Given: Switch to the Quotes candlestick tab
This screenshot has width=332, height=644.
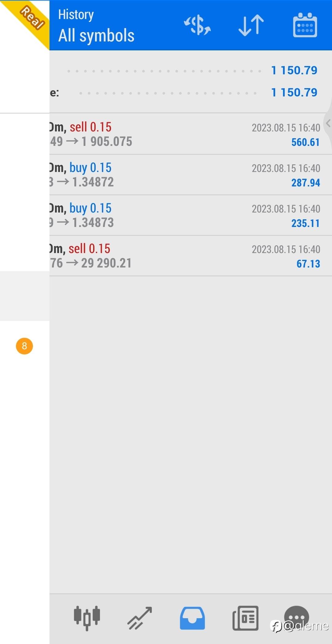Looking at the screenshot, I should click(87, 617).
